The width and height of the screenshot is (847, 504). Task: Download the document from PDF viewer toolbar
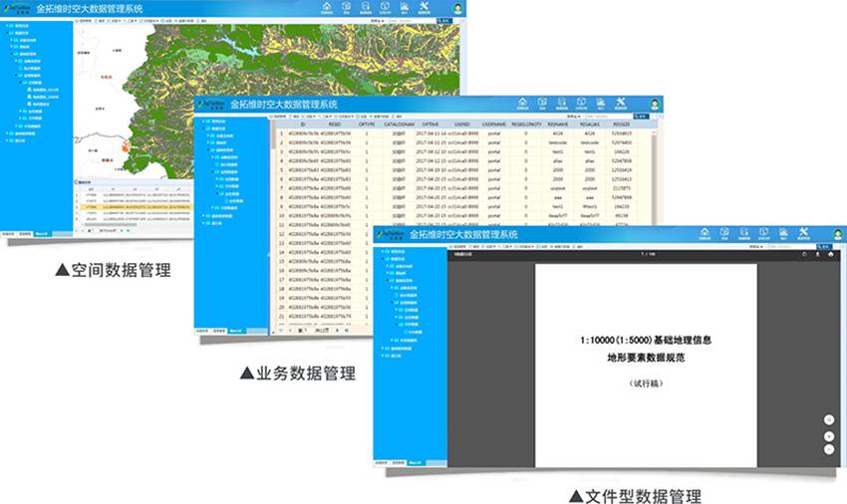pos(817,254)
